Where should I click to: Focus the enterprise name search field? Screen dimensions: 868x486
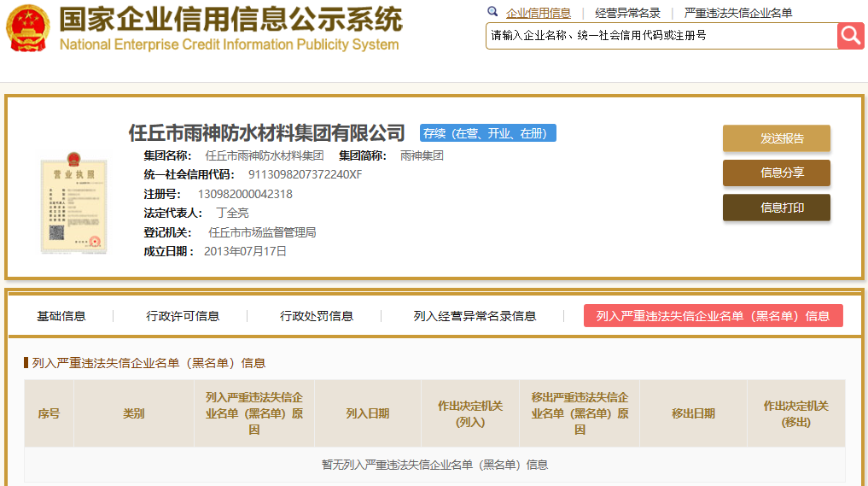point(661,36)
